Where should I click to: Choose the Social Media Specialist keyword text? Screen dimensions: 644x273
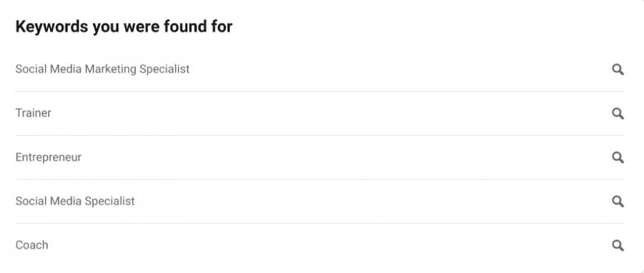tap(75, 202)
